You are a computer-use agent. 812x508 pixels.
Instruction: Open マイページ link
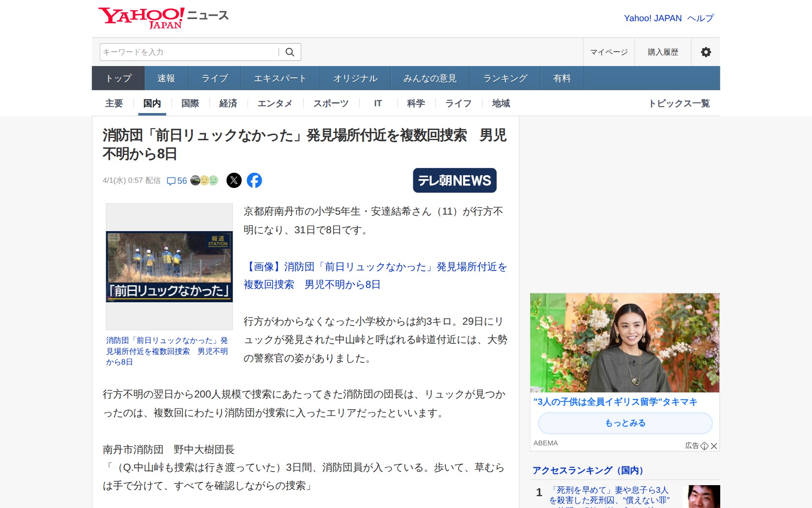pyautogui.click(x=609, y=52)
